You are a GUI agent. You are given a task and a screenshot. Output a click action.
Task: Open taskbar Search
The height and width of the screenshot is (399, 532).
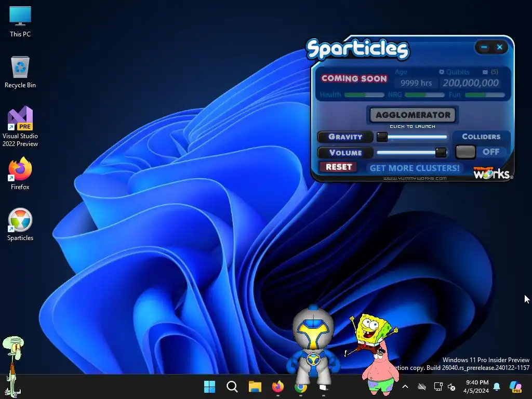tap(232, 387)
